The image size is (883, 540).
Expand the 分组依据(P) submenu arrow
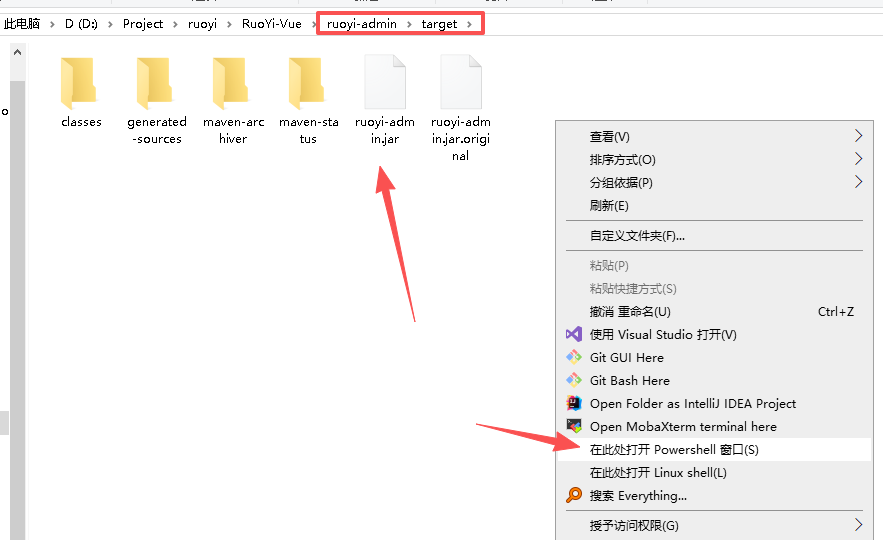(858, 182)
